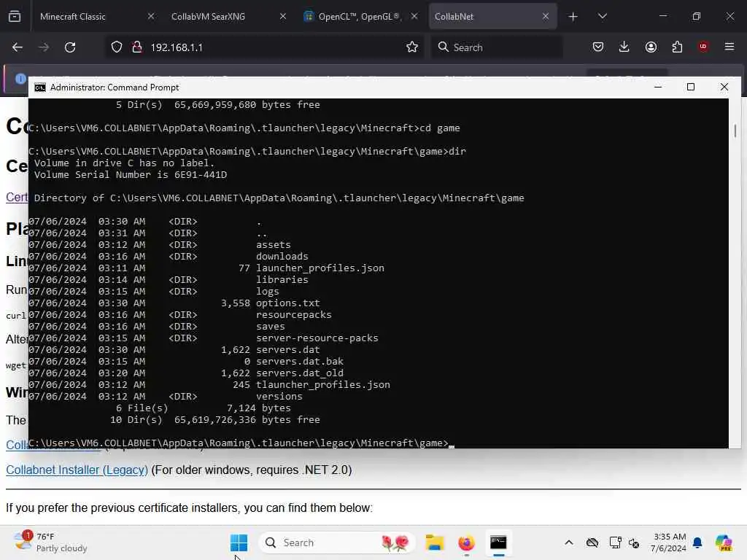The image size is (747, 560).
Task: Reload the current page
Action: pyautogui.click(x=70, y=47)
